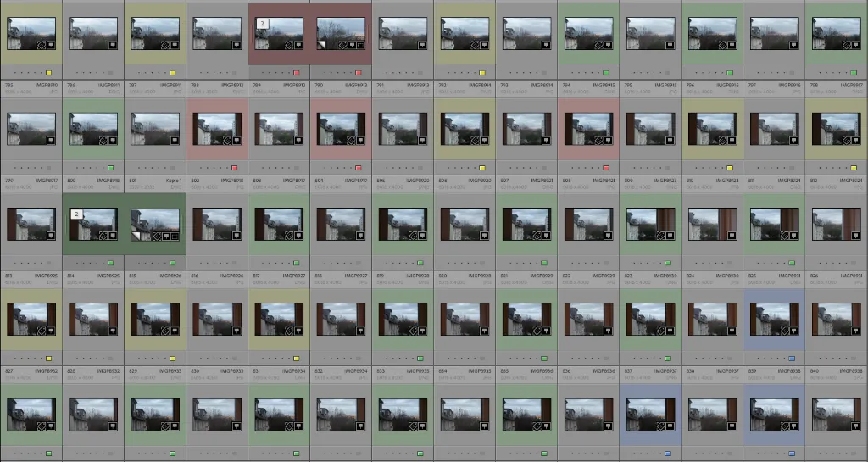
Task: Open the empty color label menu of photo 785
Action: click(x=48, y=168)
